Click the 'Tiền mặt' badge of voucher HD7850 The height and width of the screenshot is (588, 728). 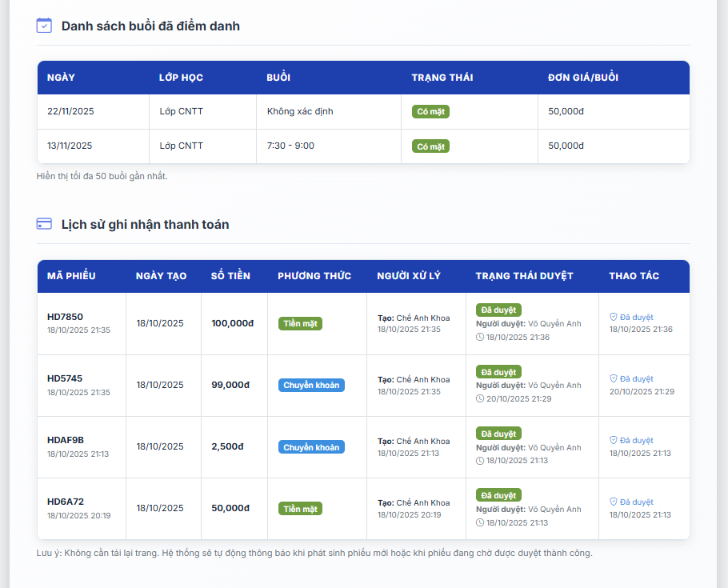click(x=300, y=324)
